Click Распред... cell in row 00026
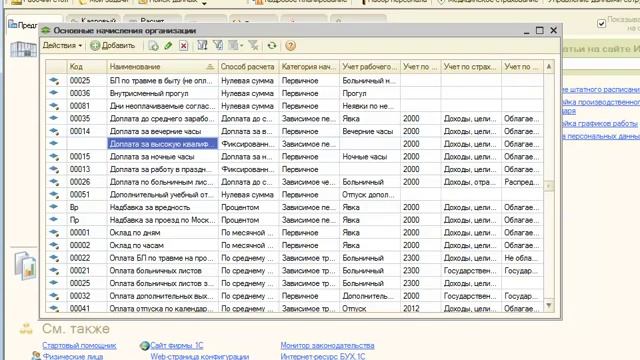 point(522,182)
